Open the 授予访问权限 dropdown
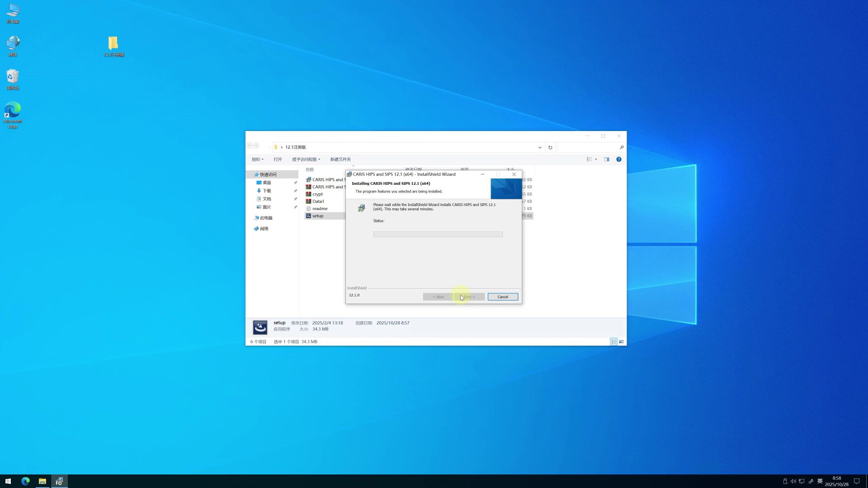The image size is (868, 488). click(x=306, y=160)
